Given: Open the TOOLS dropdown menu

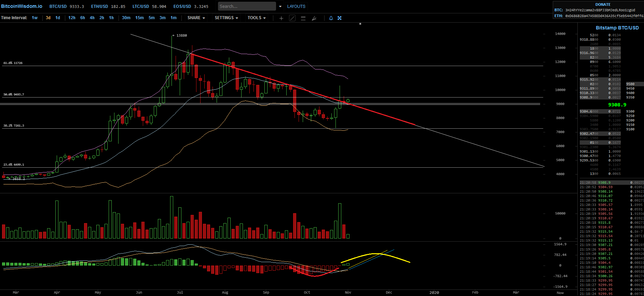Looking at the screenshot, I should click(257, 18).
